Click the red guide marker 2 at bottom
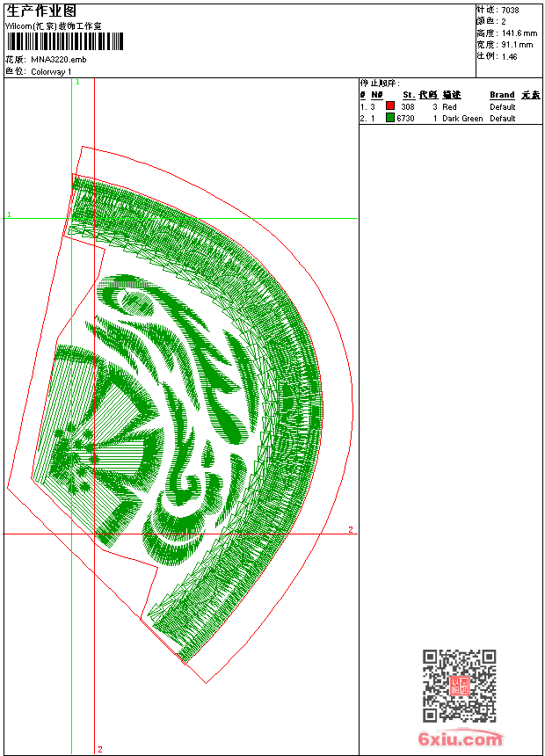Image resolution: width=545 pixels, height=756 pixels. pos(99,749)
